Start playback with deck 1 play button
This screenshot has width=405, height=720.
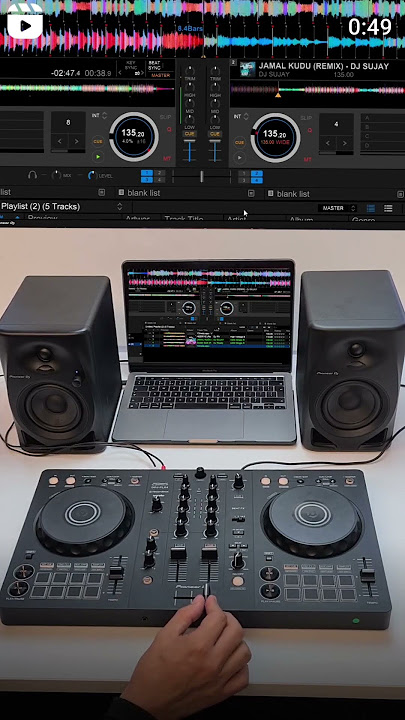pos(98,158)
